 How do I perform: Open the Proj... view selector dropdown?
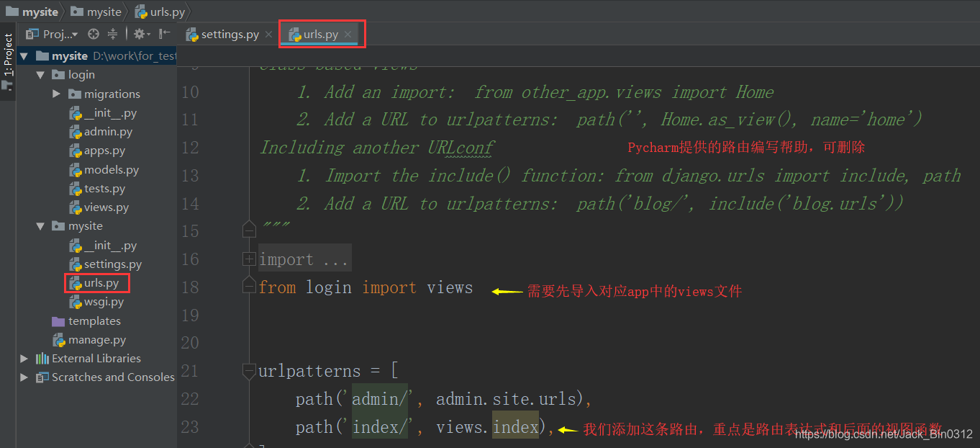pyautogui.click(x=53, y=34)
